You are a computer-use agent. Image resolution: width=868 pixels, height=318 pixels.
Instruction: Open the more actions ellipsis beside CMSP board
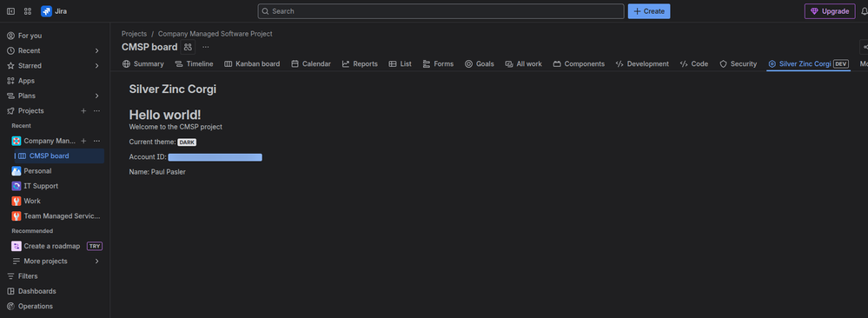click(x=206, y=47)
